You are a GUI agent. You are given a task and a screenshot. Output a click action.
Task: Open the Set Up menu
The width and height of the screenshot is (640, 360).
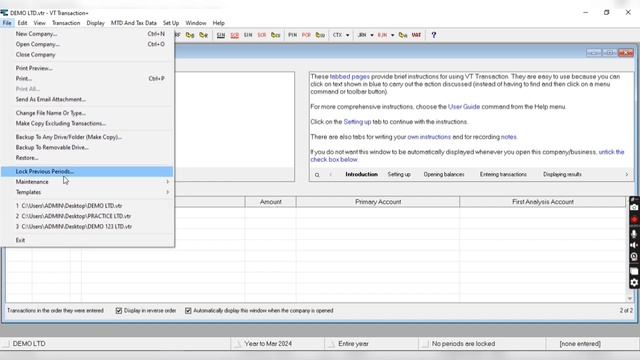(171, 23)
